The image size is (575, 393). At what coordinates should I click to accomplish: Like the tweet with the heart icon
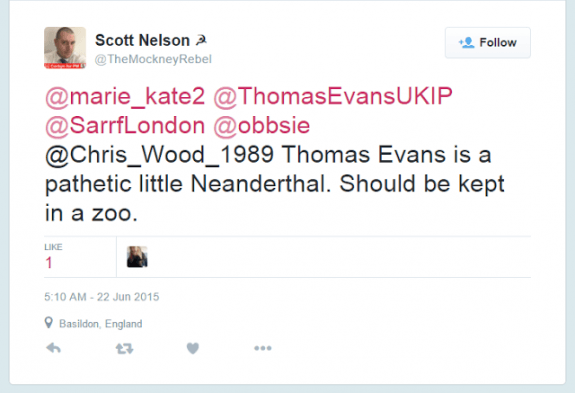(x=193, y=348)
